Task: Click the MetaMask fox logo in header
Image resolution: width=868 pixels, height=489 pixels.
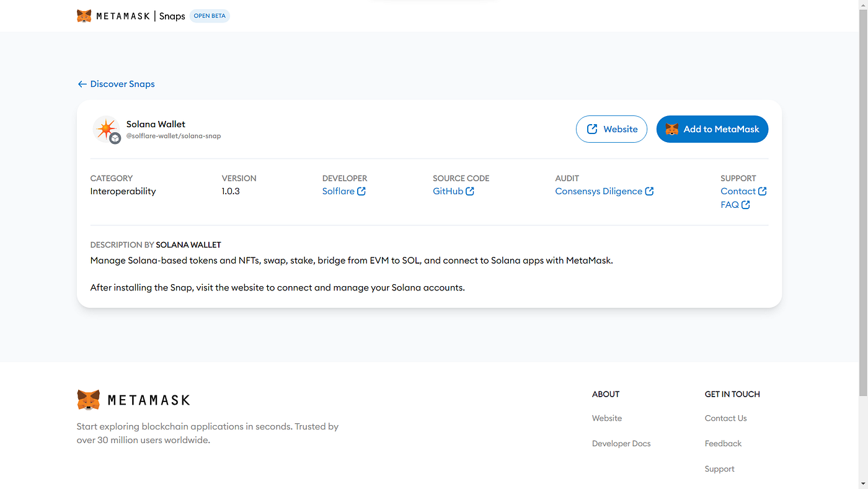Action: pos(84,16)
